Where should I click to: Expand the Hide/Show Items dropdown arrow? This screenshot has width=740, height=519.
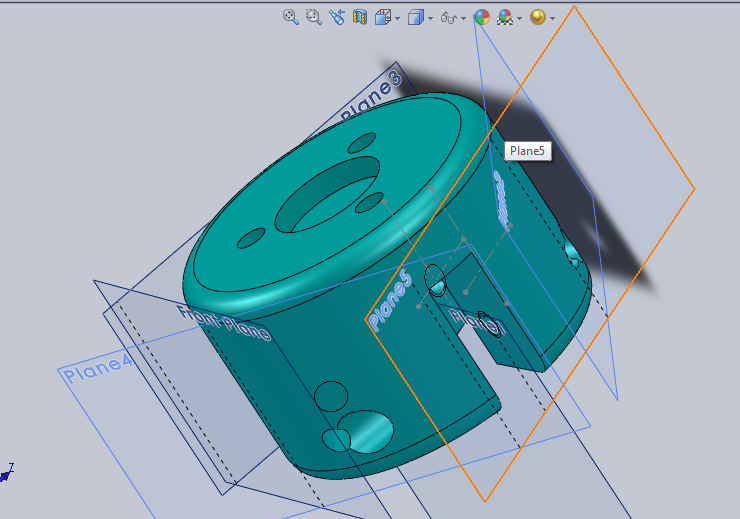tap(464, 18)
